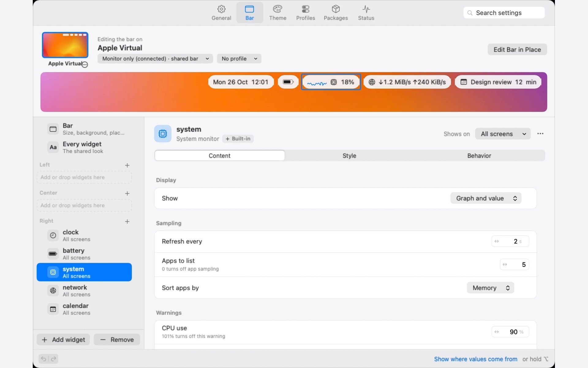Image resolution: width=588 pixels, height=368 pixels.
Task: Select the Apple Virtual monitor thumbnail
Action: tap(65, 45)
